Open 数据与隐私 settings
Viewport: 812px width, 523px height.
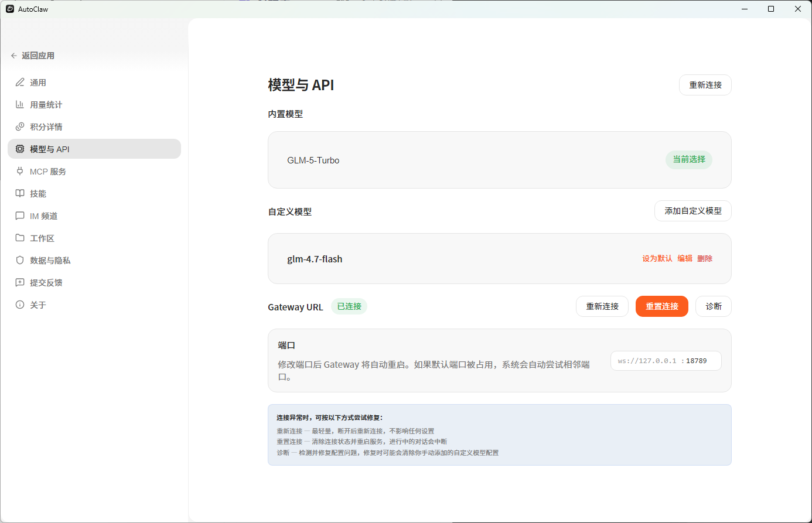click(94, 261)
